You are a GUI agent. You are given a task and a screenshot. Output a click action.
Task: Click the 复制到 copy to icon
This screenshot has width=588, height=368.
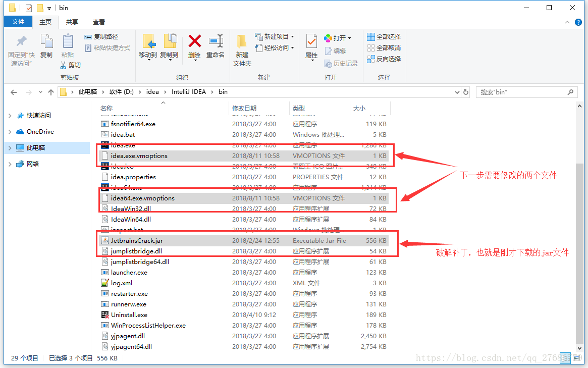click(x=170, y=41)
